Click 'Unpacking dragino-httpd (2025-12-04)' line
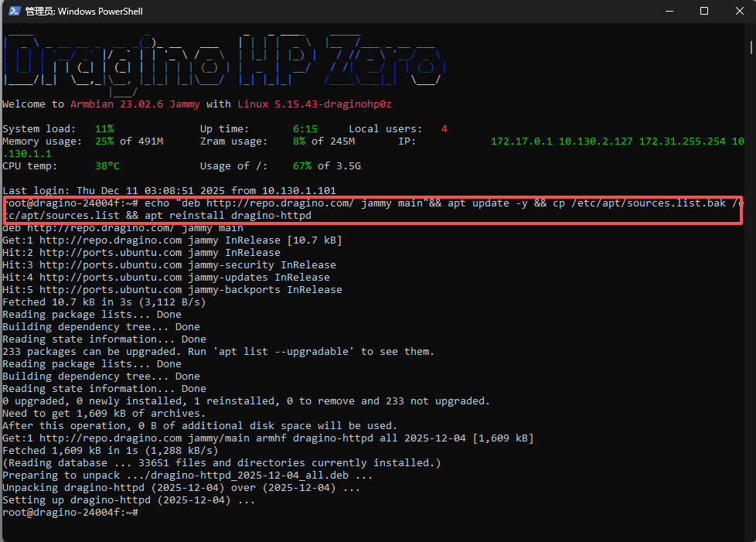The height and width of the screenshot is (542, 756). click(x=182, y=488)
